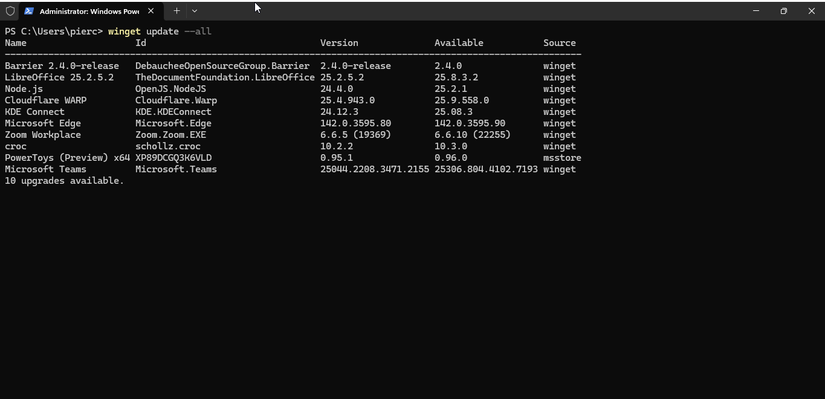
Task: Click the 'Name' column header
Action: point(15,43)
